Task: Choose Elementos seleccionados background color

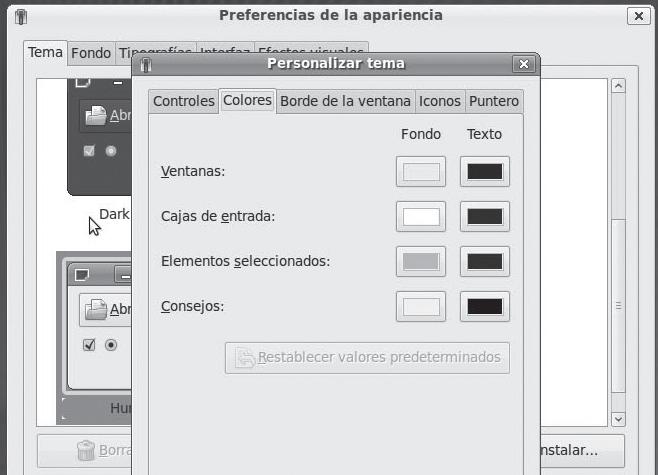Action: pyautogui.click(x=421, y=261)
